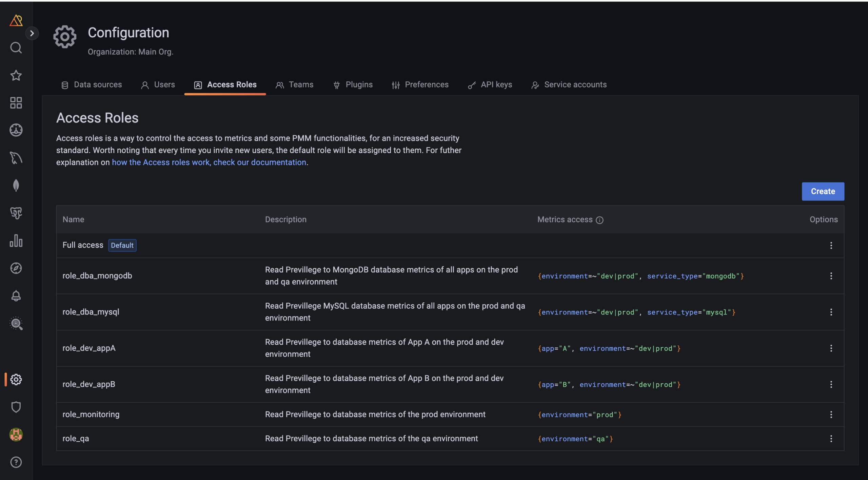
Task: Open the search icon in sidebar
Action: pos(16,48)
